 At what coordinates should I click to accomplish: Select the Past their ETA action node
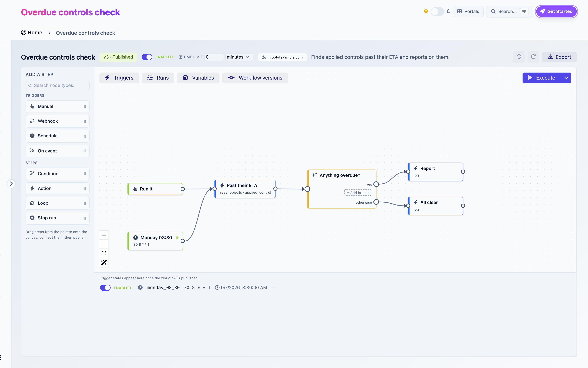pyautogui.click(x=245, y=189)
